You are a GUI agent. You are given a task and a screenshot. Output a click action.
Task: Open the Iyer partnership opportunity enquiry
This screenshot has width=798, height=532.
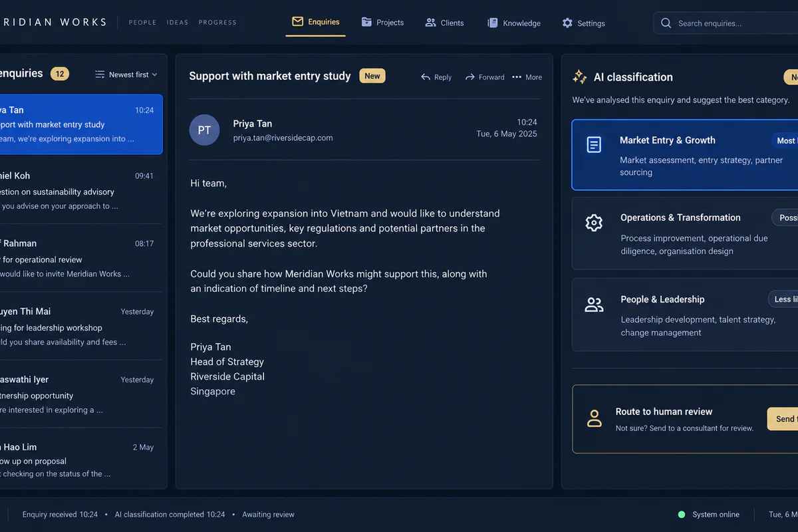tap(81, 394)
